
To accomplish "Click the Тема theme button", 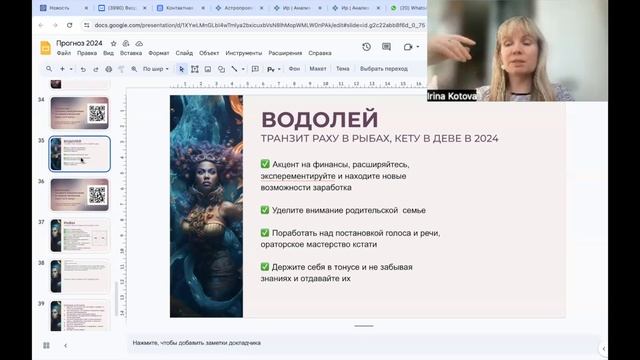I will pyautogui.click(x=342, y=69).
